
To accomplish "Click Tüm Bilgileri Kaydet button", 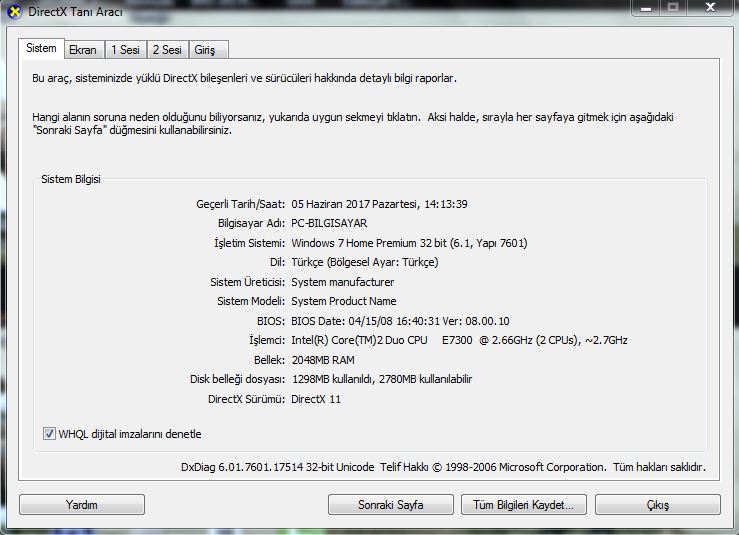I will click(x=524, y=505).
